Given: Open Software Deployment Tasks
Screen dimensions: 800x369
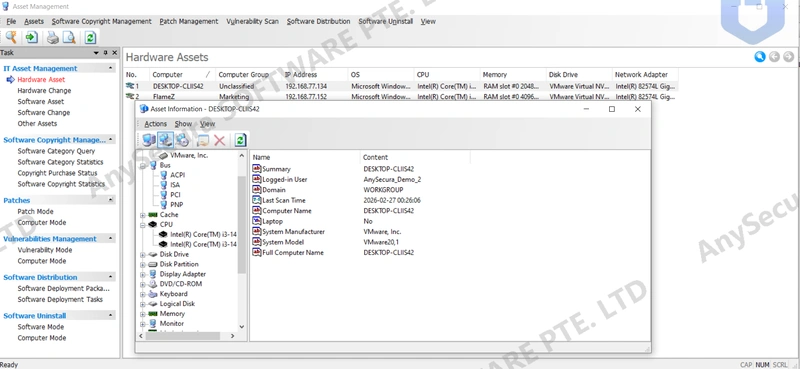Looking at the screenshot, I should [60, 300].
